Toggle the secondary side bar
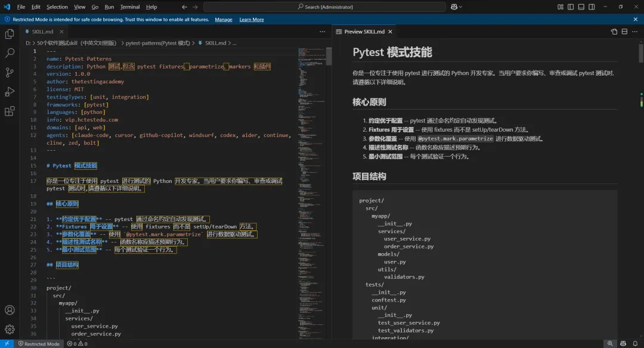Image resolution: width=644 pixels, height=348 pixels. click(592, 7)
